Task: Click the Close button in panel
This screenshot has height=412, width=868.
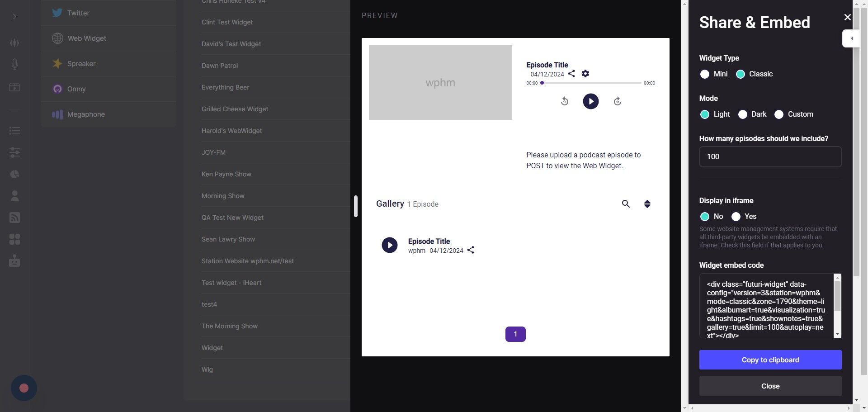Action: coord(770,386)
